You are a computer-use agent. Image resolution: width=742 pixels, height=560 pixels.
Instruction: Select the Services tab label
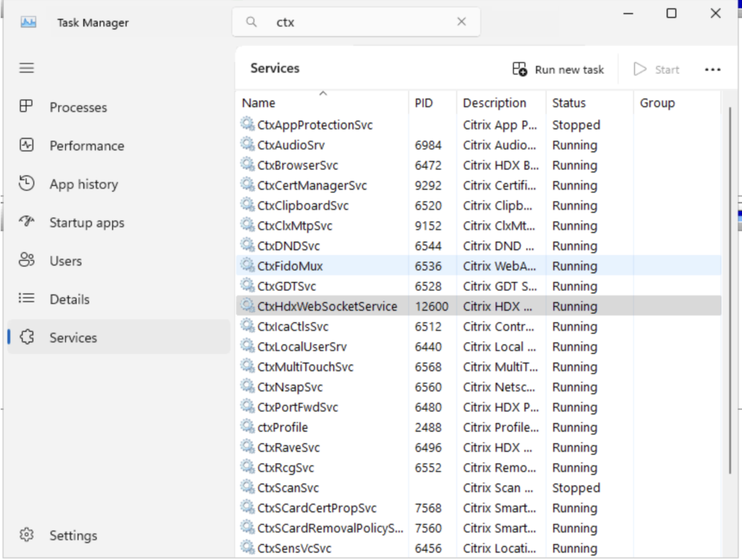tap(73, 338)
